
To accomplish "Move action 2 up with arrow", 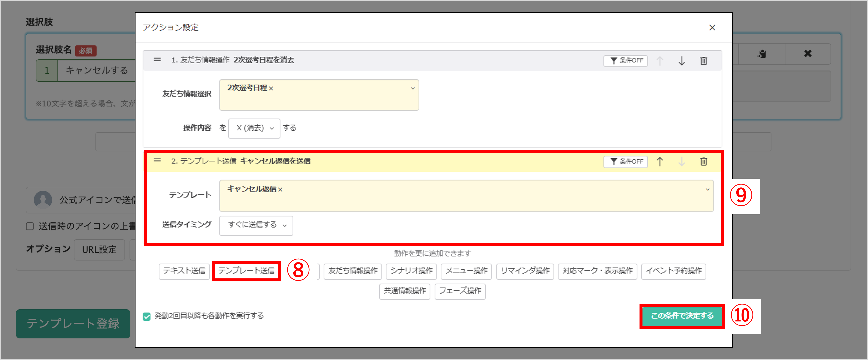I will click(660, 162).
